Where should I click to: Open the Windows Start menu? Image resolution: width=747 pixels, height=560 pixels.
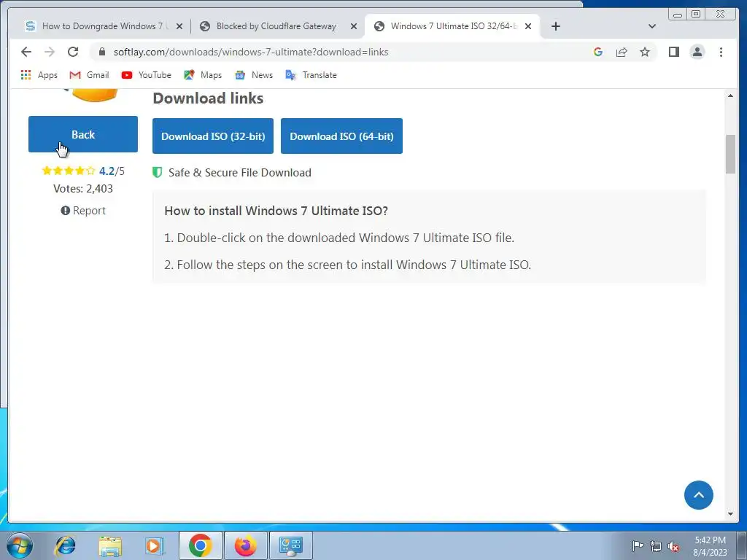(20, 545)
